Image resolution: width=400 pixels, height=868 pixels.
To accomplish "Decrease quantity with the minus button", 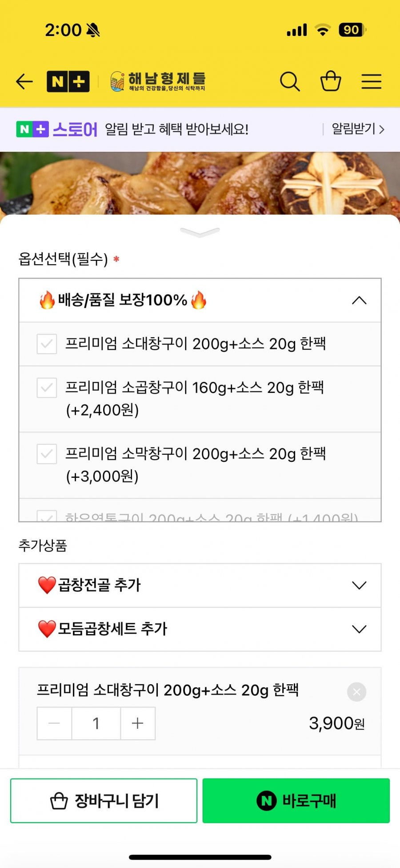I will (x=54, y=723).
